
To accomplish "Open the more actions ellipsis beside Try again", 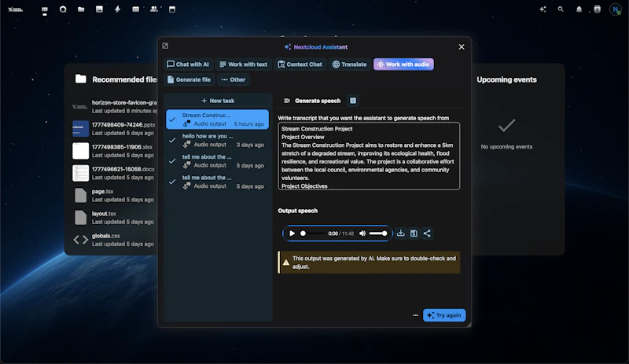I will (415, 315).
